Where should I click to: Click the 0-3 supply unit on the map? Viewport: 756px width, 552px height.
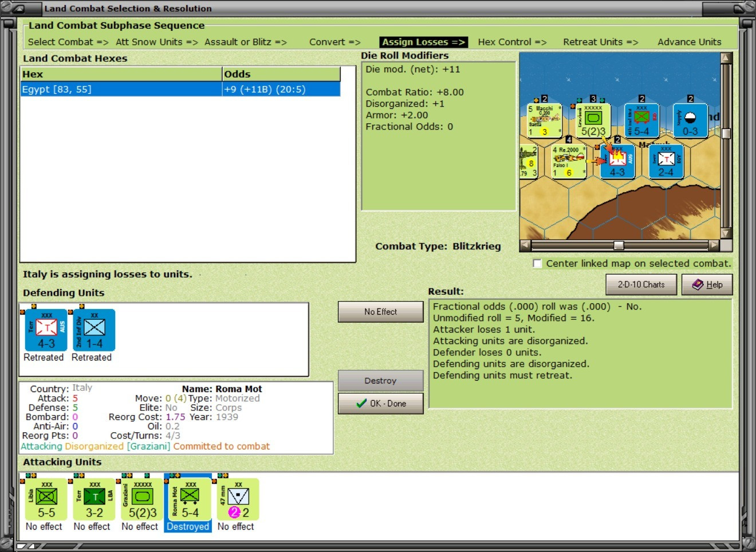tap(690, 120)
